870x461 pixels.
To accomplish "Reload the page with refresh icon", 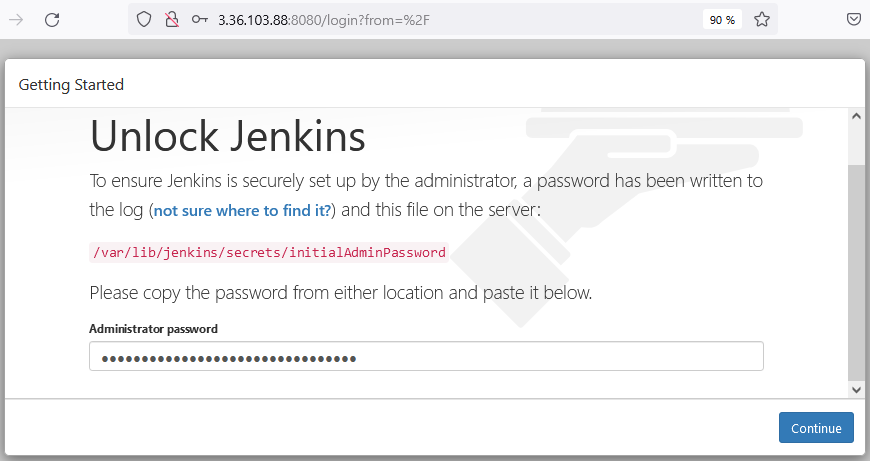I will 52,20.
